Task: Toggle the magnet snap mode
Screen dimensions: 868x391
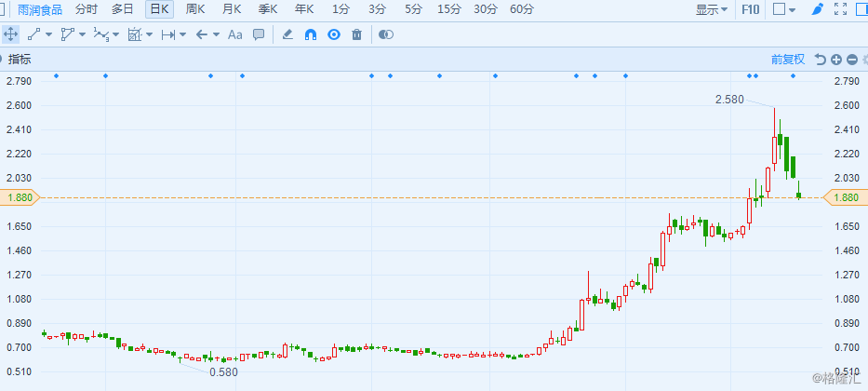Action: pyautogui.click(x=311, y=34)
